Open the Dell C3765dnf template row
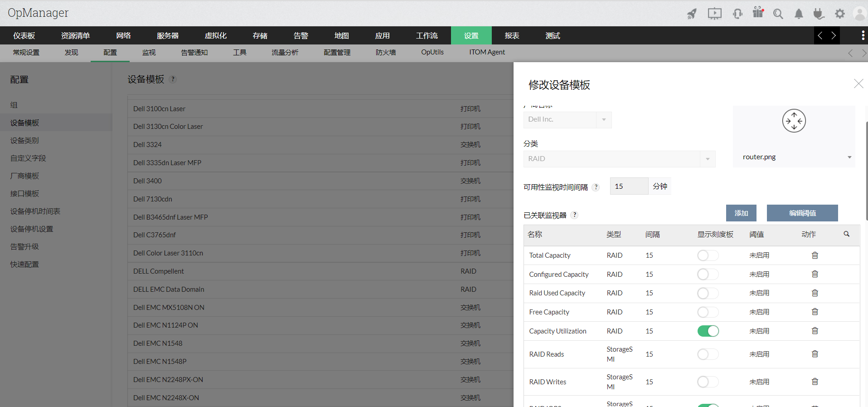868x407 pixels. click(320, 235)
